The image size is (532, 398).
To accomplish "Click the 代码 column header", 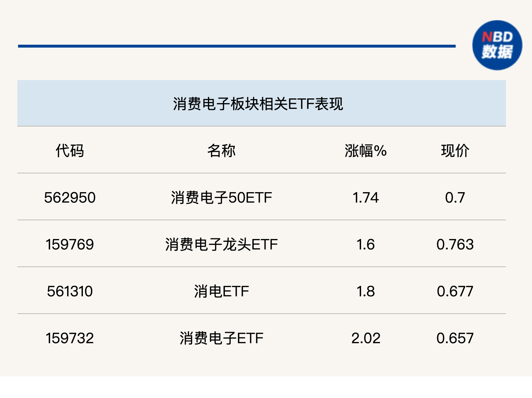I will [x=70, y=151].
